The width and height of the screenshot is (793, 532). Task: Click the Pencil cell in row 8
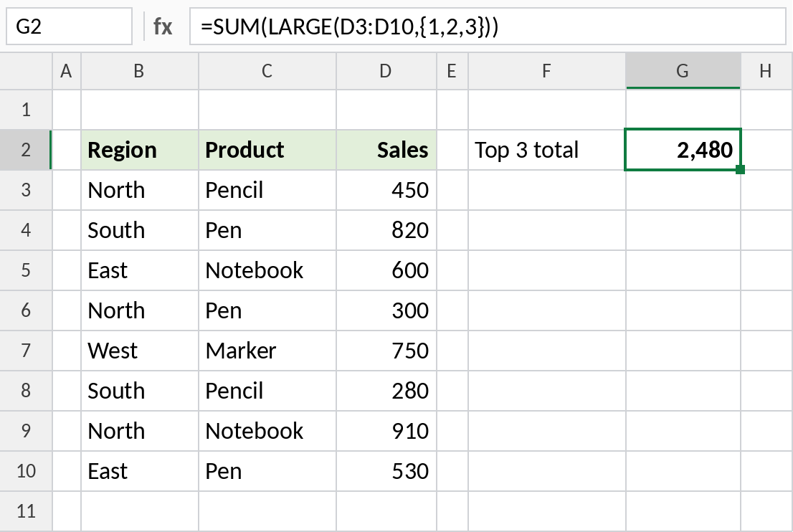pyautogui.click(x=267, y=391)
